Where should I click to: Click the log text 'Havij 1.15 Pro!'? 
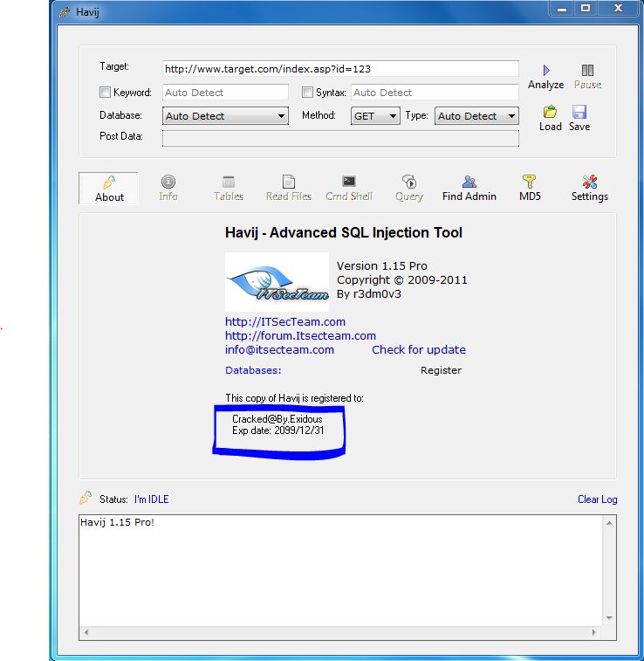[x=117, y=522]
